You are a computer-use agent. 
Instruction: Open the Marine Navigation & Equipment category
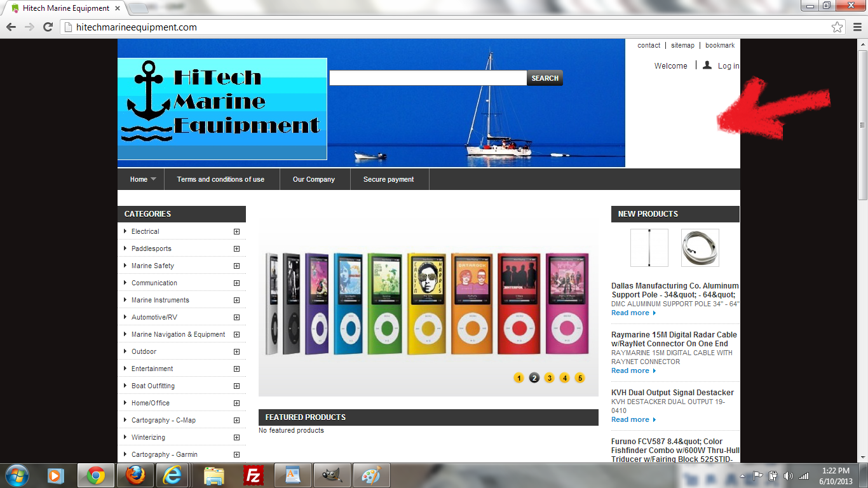click(x=178, y=334)
